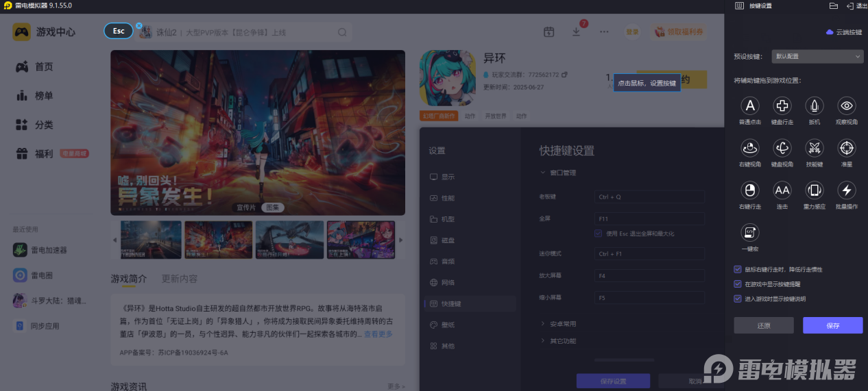Open the calendar icon in game center toolbar
Image resolution: width=868 pixels, height=391 pixels.
548,31
